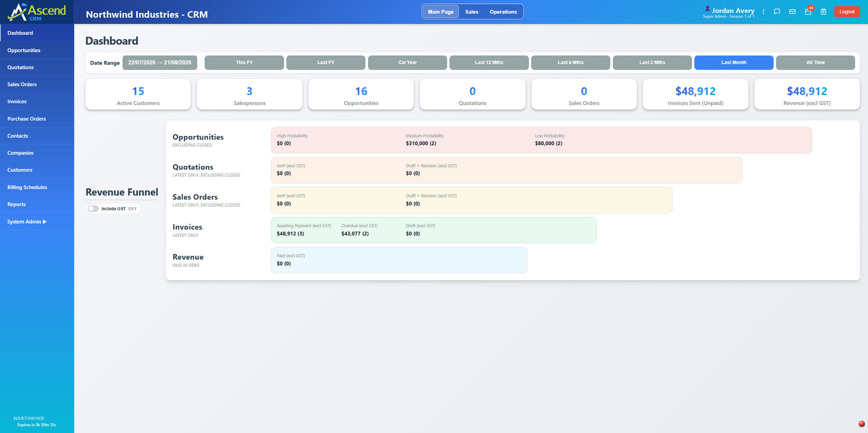Select the This FY date filter
The width and height of the screenshot is (868, 433).
tap(244, 63)
